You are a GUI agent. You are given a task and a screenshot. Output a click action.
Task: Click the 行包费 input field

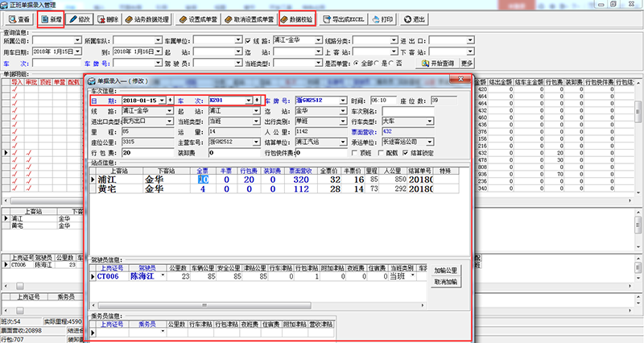pyautogui.click(x=148, y=152)
